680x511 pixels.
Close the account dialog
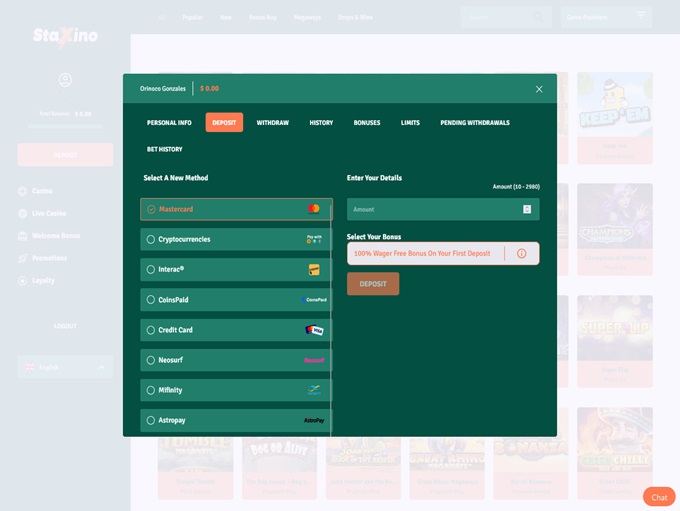[539, 89]
